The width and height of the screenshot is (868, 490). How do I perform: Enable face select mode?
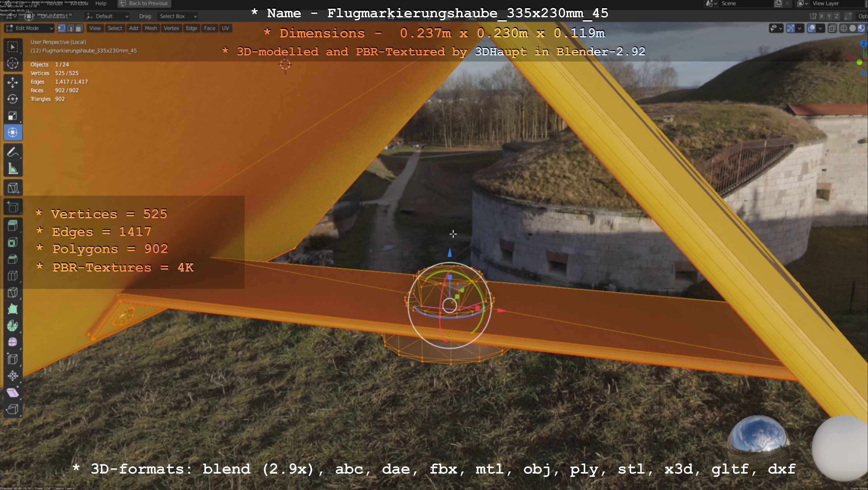pyautogui.click(x=79, y=28)
